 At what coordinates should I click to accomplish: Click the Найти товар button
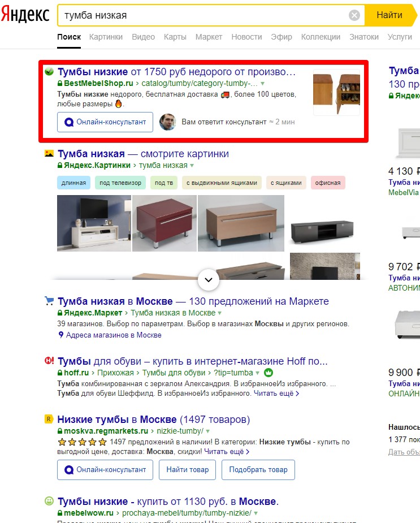click(x=188, y=470)
